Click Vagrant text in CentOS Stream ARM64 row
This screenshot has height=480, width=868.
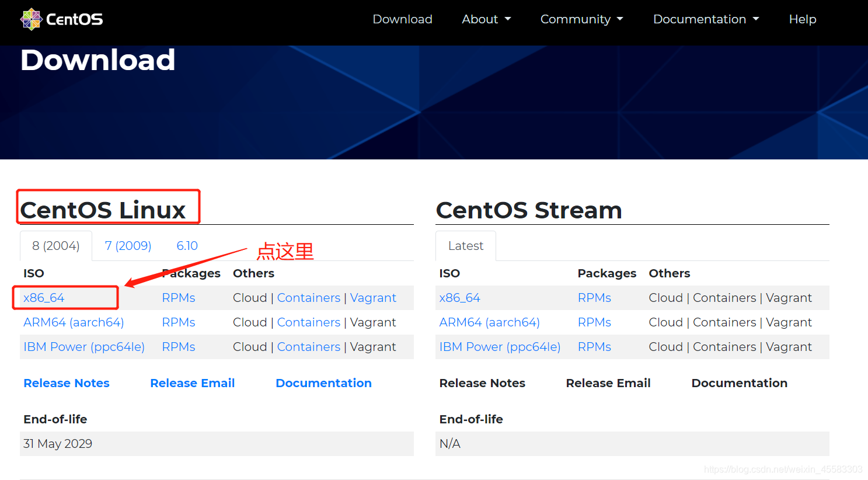coord(789,322)
